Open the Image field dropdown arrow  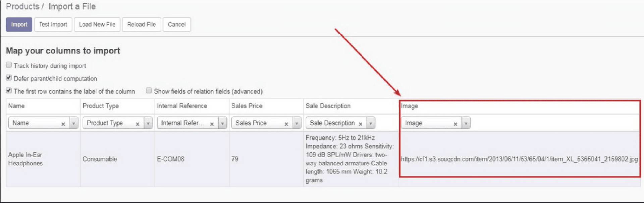tap(466, 123)
